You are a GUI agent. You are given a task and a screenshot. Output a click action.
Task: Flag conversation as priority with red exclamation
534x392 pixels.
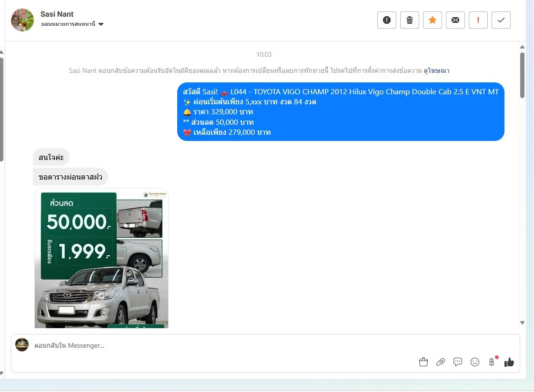[478, 20]
